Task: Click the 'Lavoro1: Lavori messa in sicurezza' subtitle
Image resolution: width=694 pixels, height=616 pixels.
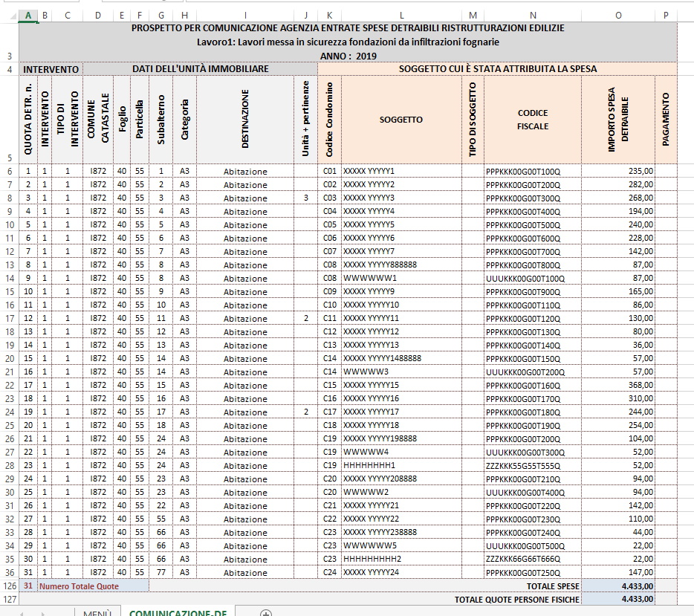Action: 348,42
